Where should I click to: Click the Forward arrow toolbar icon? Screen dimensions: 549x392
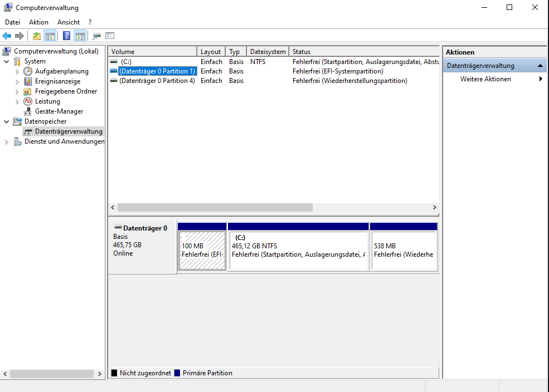20,36
